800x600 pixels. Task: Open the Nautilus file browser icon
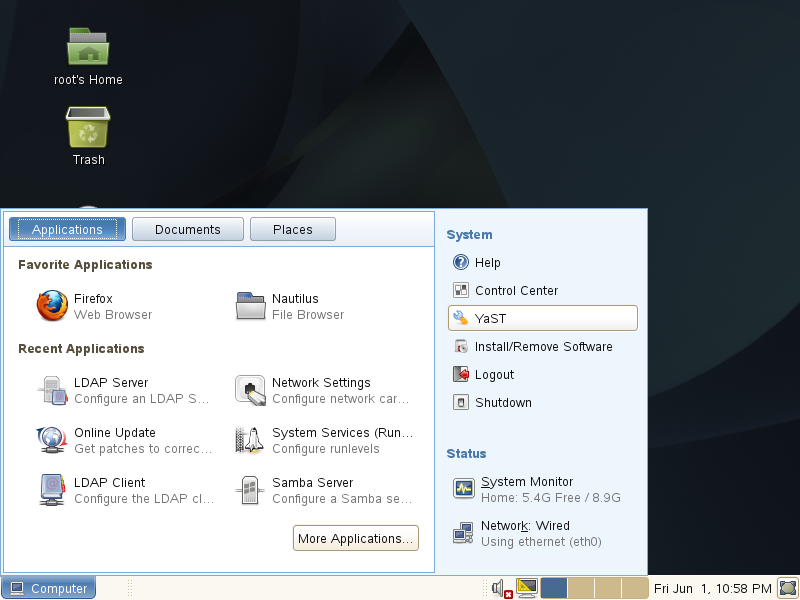(x=251, y=306)
